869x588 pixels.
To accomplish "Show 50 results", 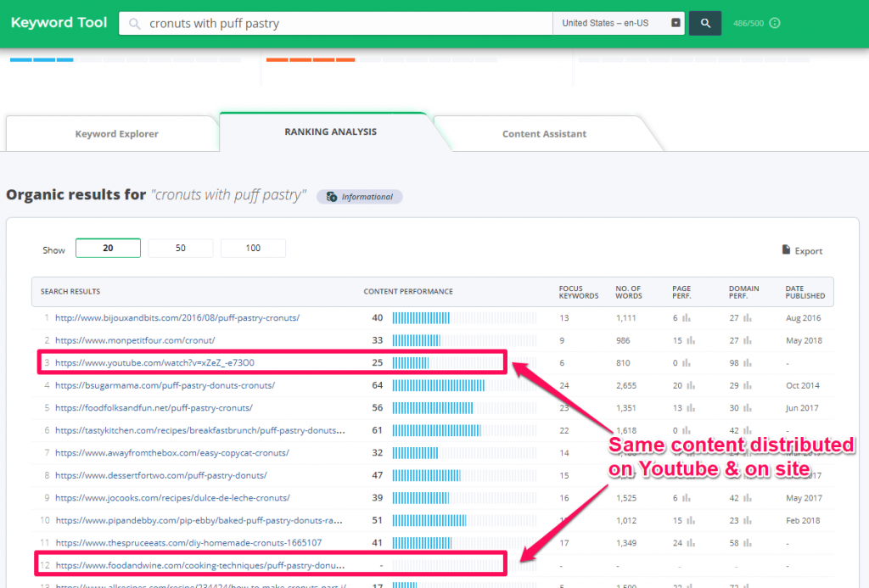I will (x=181, y=249).
